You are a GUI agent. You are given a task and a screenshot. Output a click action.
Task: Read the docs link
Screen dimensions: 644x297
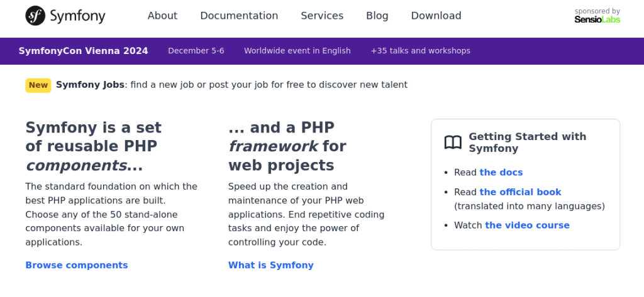coord(501,172)
